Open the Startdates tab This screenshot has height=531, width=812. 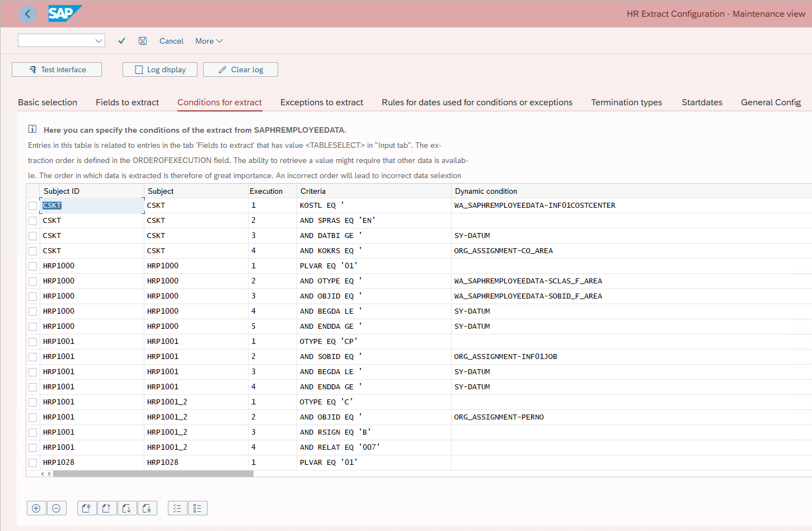coord(702,102)
